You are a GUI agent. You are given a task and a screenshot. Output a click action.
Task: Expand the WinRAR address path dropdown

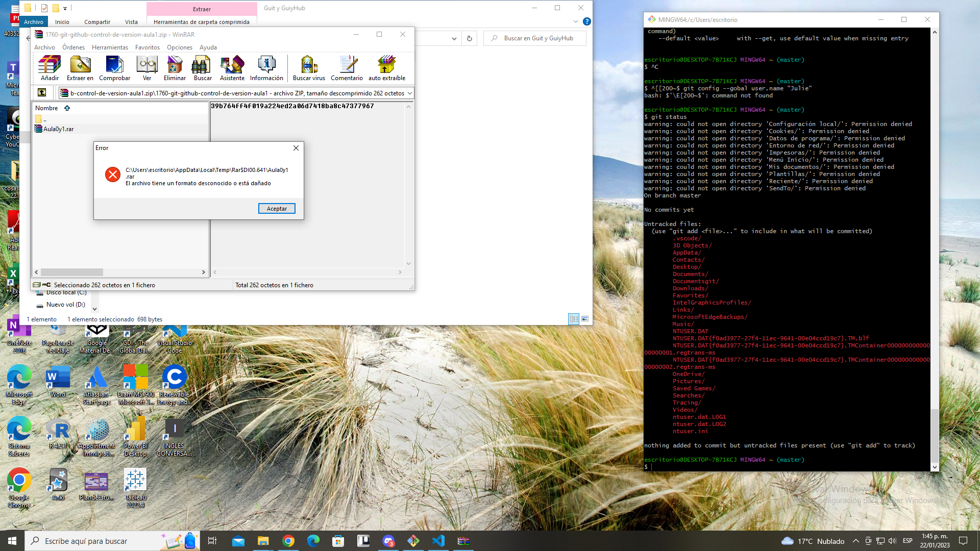point(409,93)
